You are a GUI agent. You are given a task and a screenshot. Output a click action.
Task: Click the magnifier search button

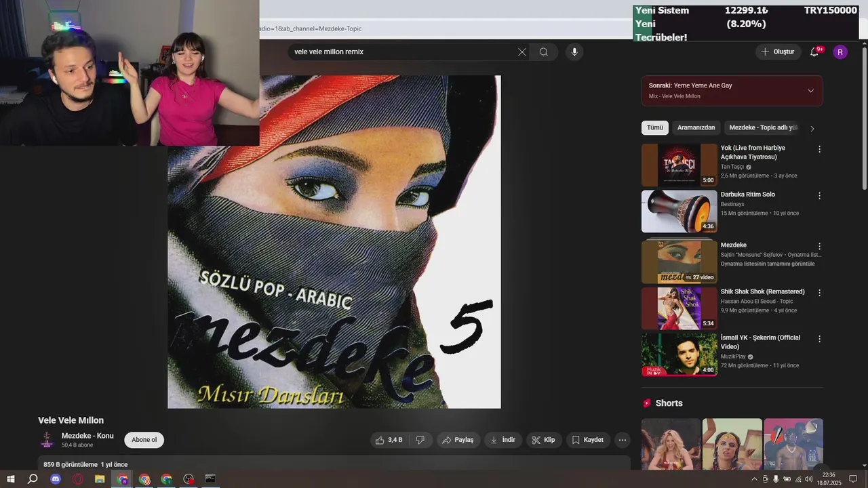[x=544, y=52]
